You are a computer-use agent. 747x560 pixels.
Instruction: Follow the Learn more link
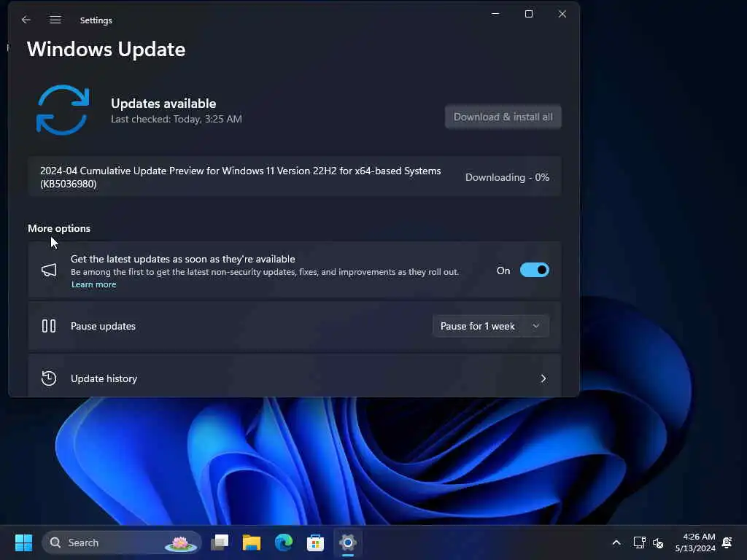[x=93, y=284]
